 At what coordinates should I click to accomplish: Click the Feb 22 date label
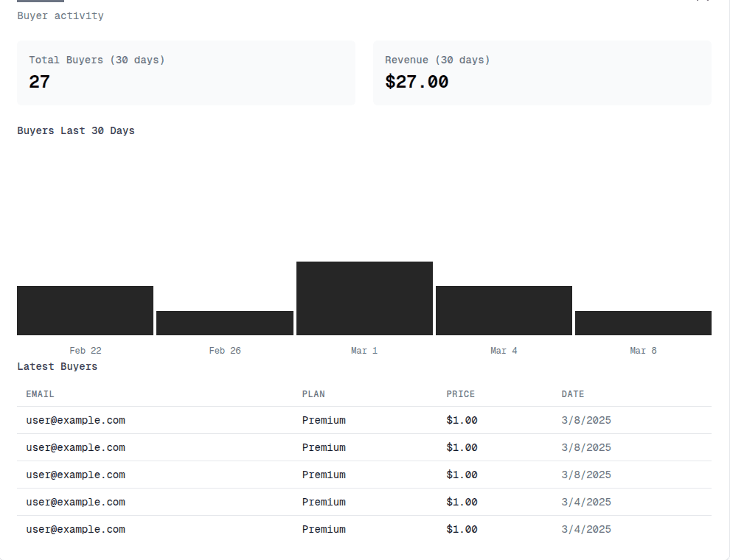[x=86, y=350]
